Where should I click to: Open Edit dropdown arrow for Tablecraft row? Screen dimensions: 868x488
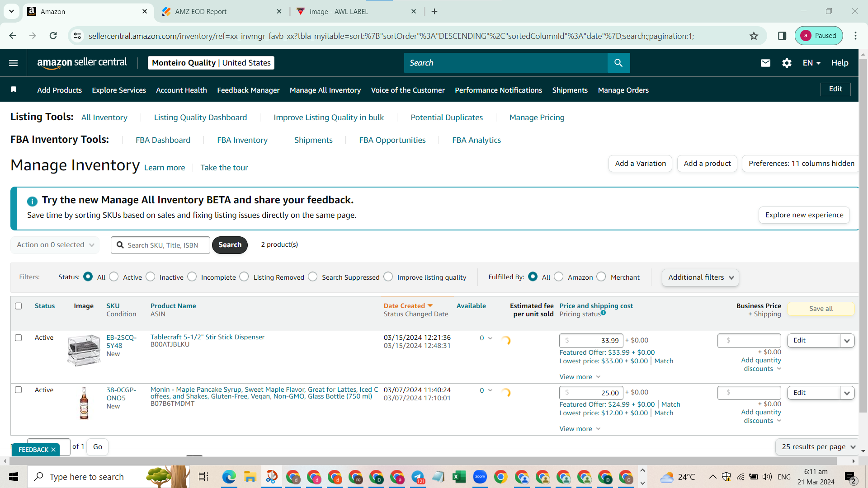coord(847,341)
